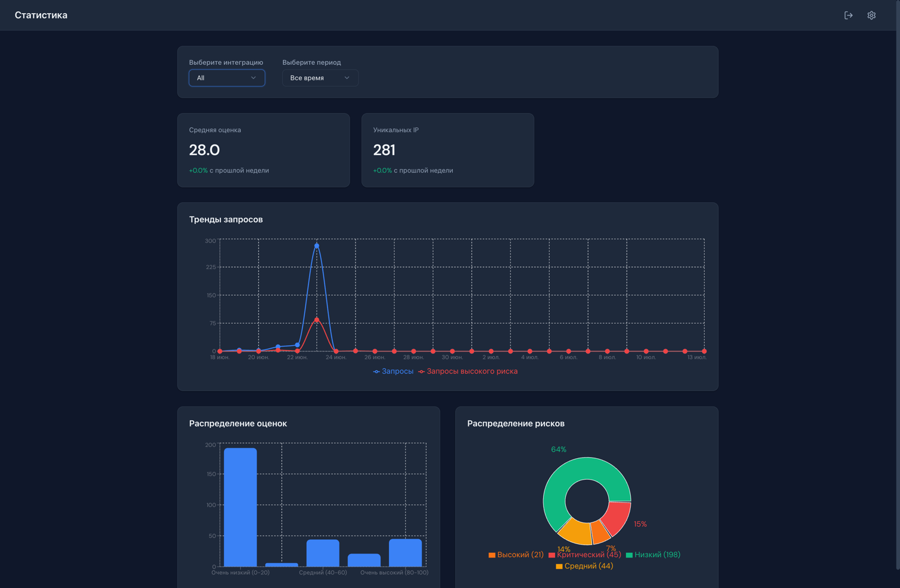
Task: Click the 24 июн. axis label
Action: pos(336,358)
